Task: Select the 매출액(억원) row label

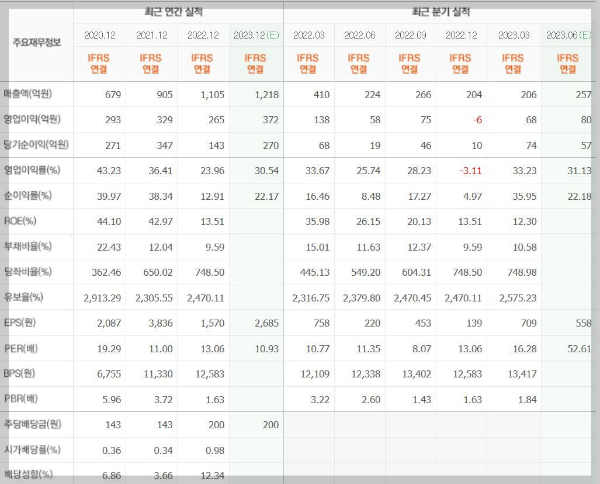Action: coord(28,94)
